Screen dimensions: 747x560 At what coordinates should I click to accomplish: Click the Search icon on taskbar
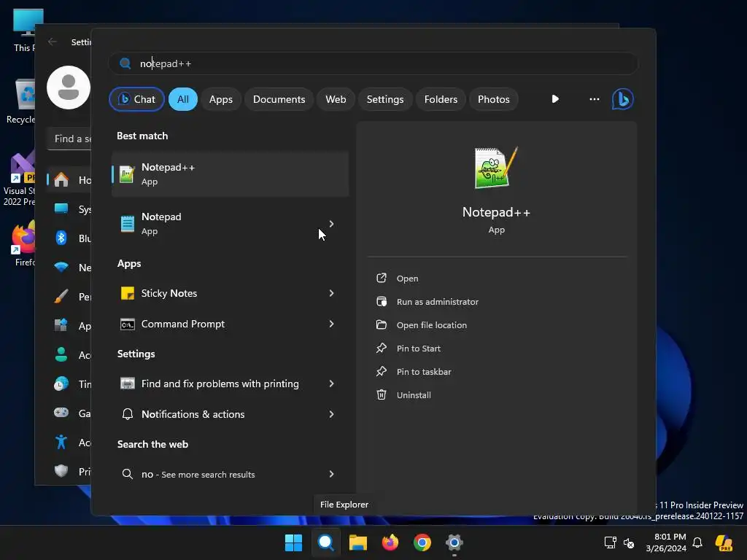point(326,542)
